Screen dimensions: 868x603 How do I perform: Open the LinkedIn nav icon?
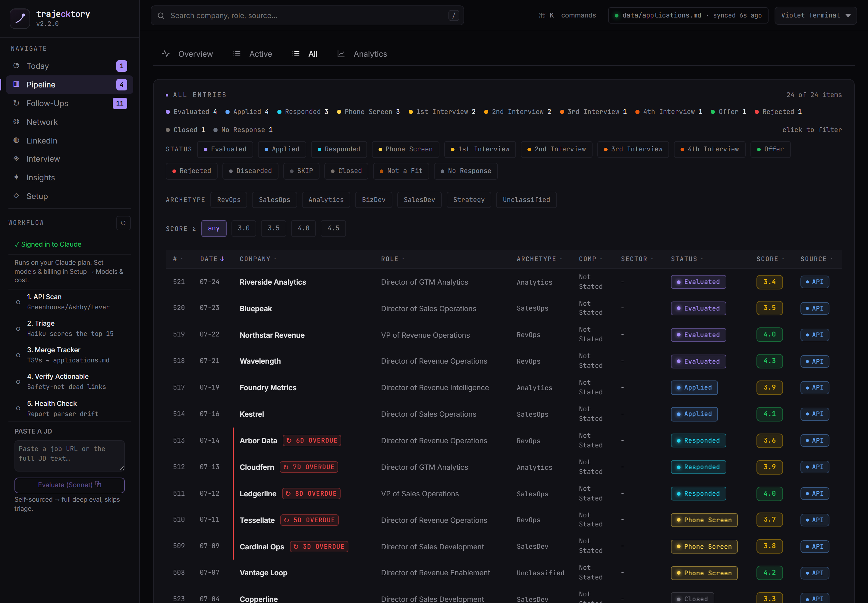pos(16,140)
